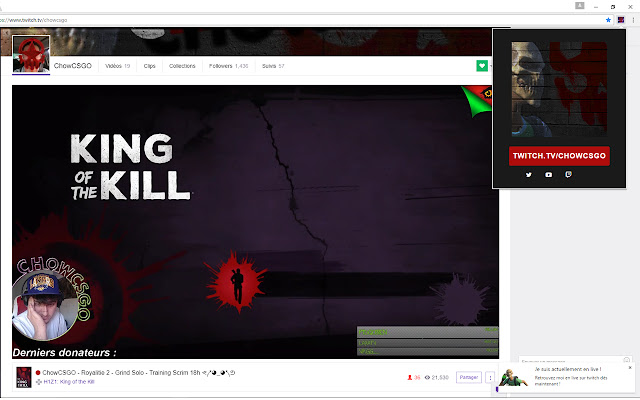
Task: Click the total views eye icon
Action: [427, 378]
